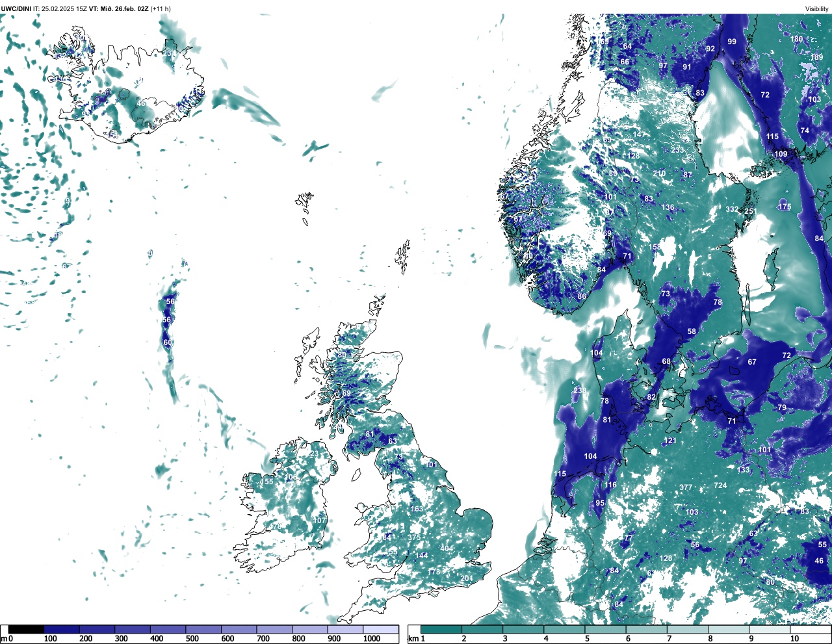
Task: Click the '67' value over the Baltic
Action: pyautogui.click(x=752, y=362)
